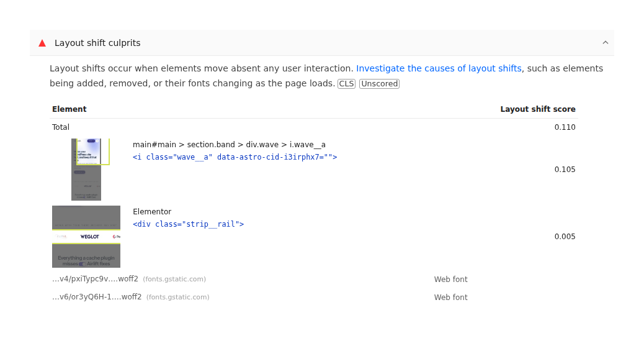Click the Unscored chip
The width and height of the screenshot is (644, 346).
(379, 83)
